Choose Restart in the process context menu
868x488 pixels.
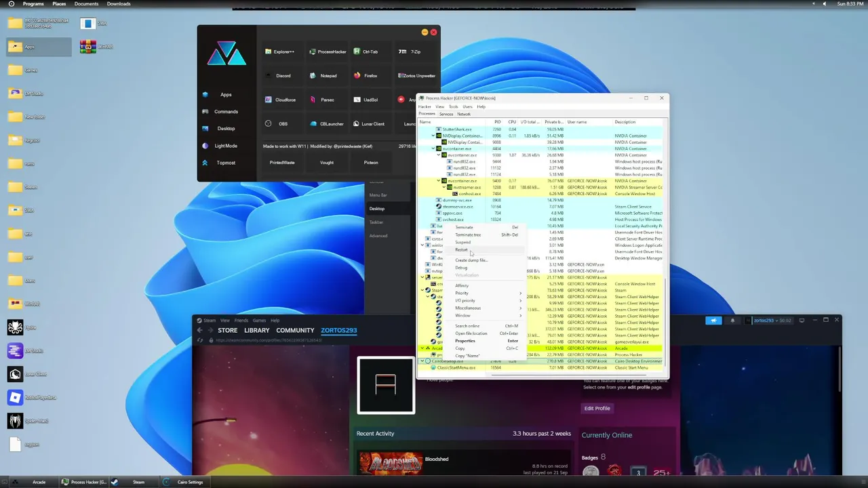487,249
